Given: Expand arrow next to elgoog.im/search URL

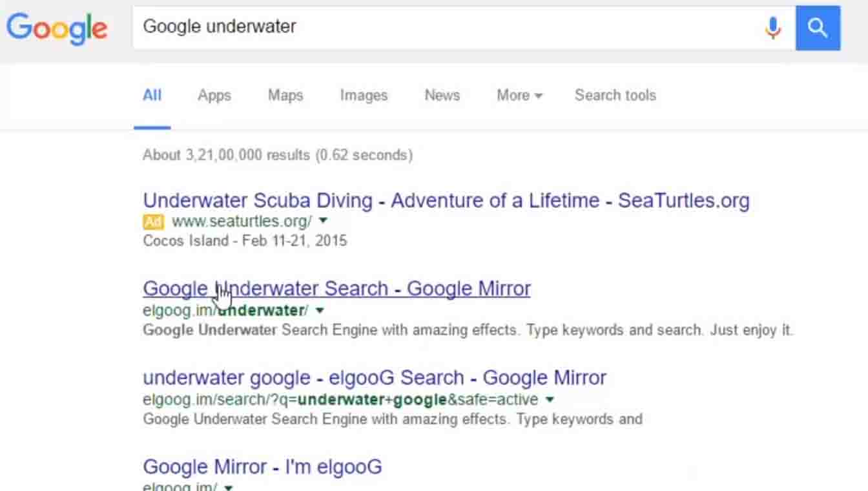Looking at the screenshot, I should coord(550,399).
